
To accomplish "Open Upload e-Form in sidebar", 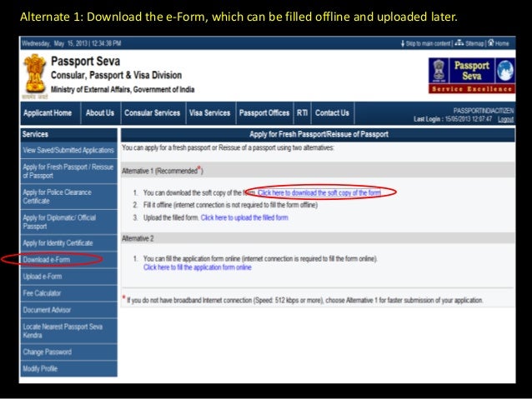I will [x=69, y=277].
